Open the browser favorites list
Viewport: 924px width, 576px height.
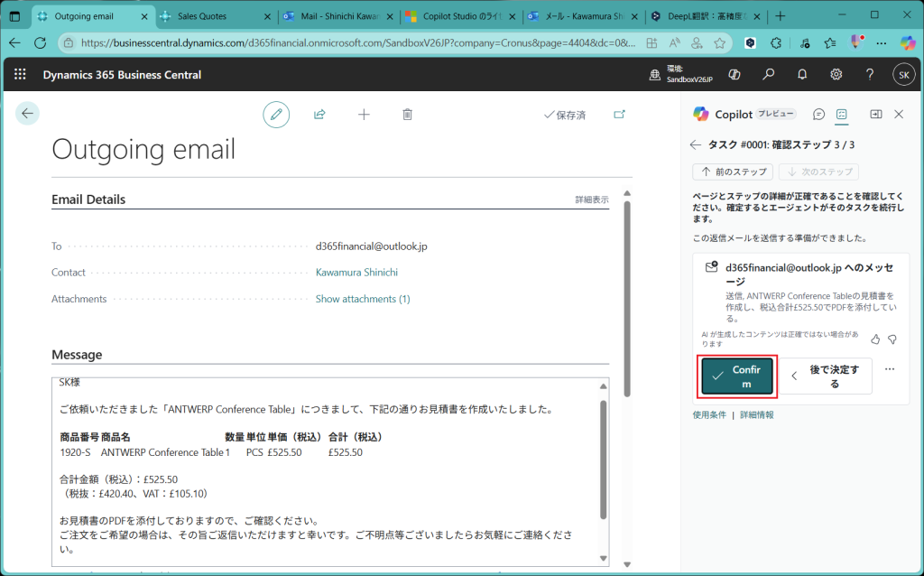[x=830, y=43]
